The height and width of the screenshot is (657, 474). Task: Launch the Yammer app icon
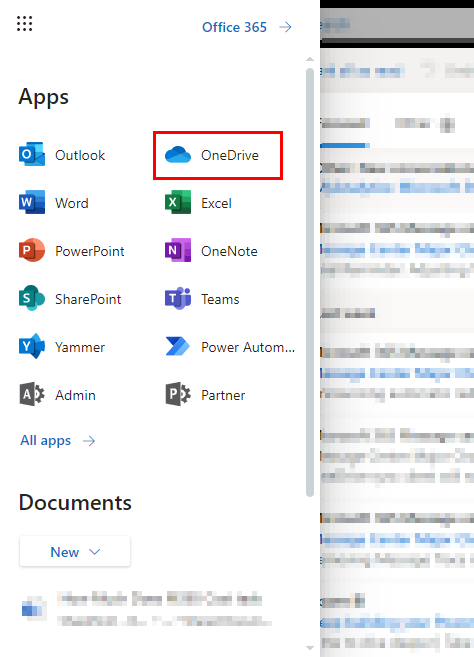pyautogui.click(x=32, y=346)
